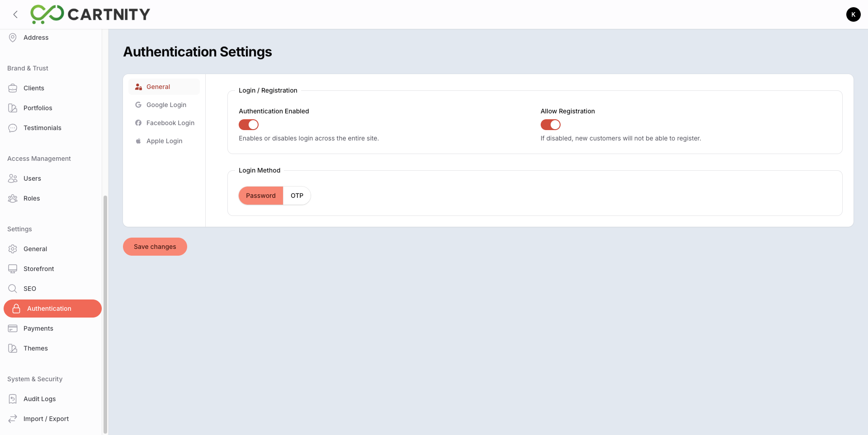Switch to the Facebook Login tab
Screen dimensions: 868x435
tap(164, 123)
